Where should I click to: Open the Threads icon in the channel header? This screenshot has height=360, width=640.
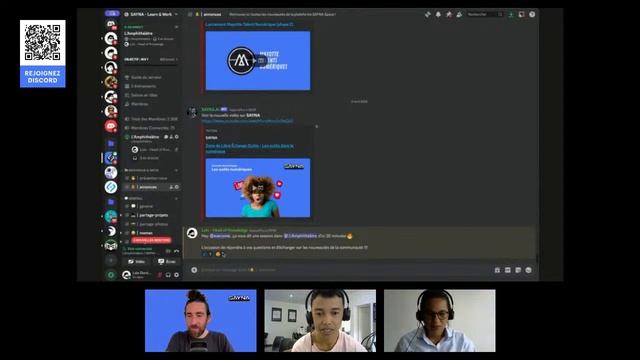[427, 14]
